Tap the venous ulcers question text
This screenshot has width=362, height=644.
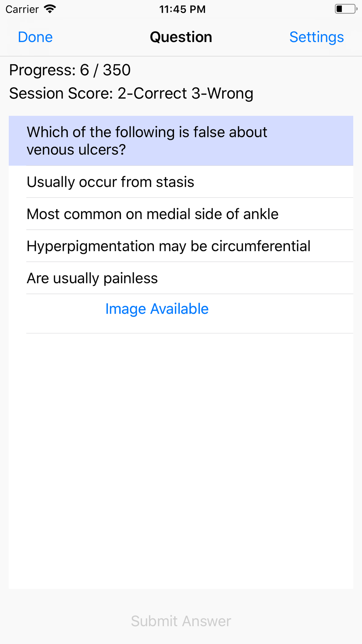click(x=147, y=141)
